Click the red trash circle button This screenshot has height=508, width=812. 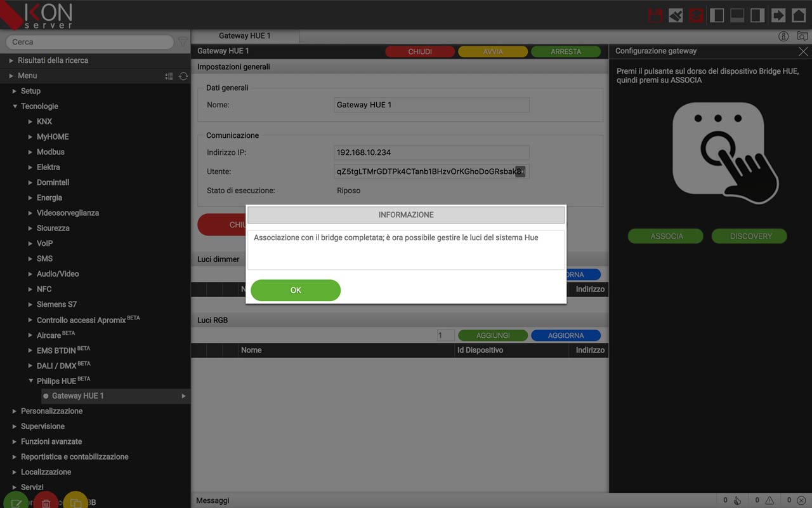pyautogui.click(x=46, y=501)
